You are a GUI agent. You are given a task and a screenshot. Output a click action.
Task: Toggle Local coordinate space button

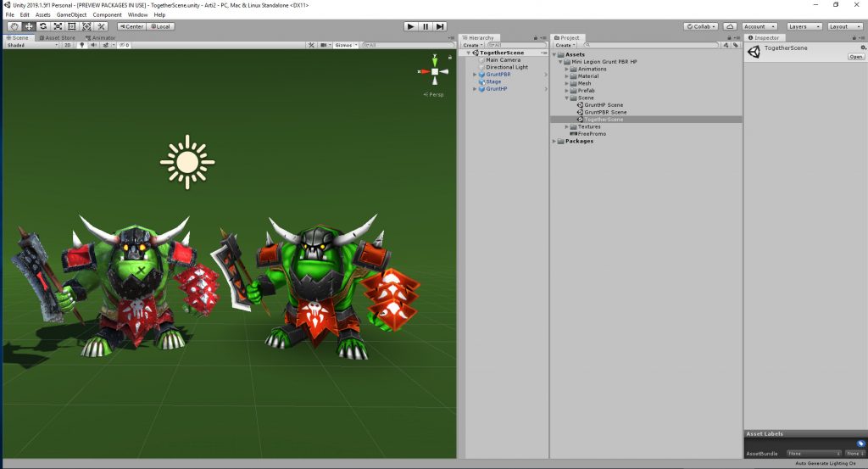coord(160,26)
